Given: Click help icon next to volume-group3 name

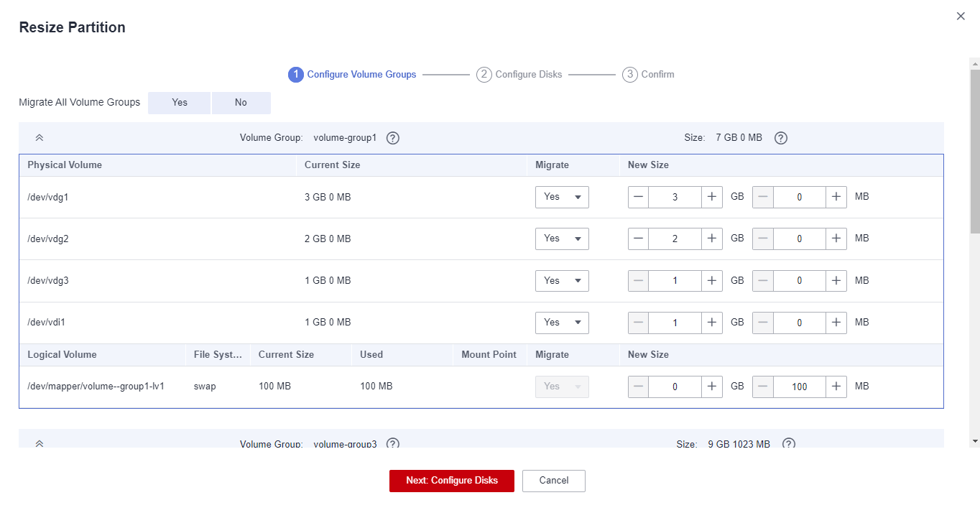Looking at the screenshot, I should coord(393,444).
